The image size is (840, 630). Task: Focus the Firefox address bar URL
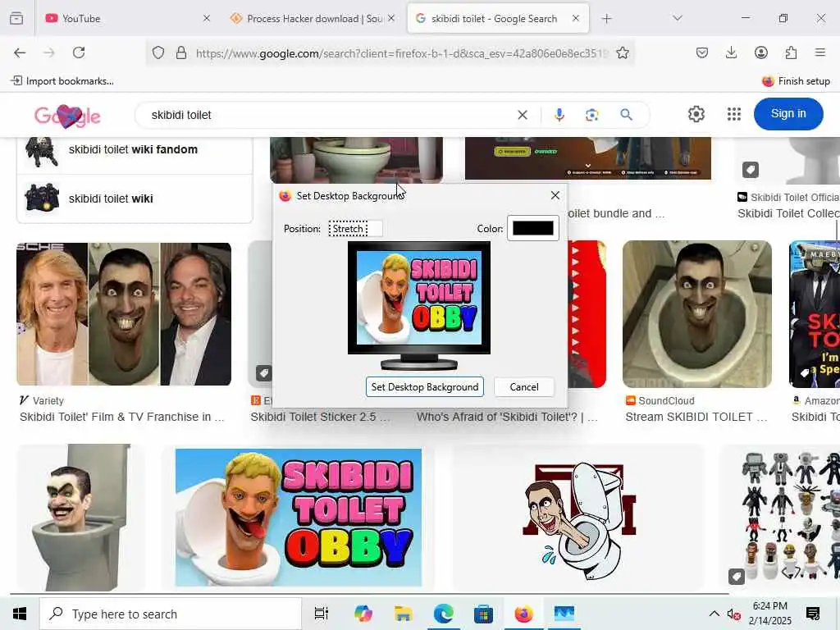(x=400, y=53)
